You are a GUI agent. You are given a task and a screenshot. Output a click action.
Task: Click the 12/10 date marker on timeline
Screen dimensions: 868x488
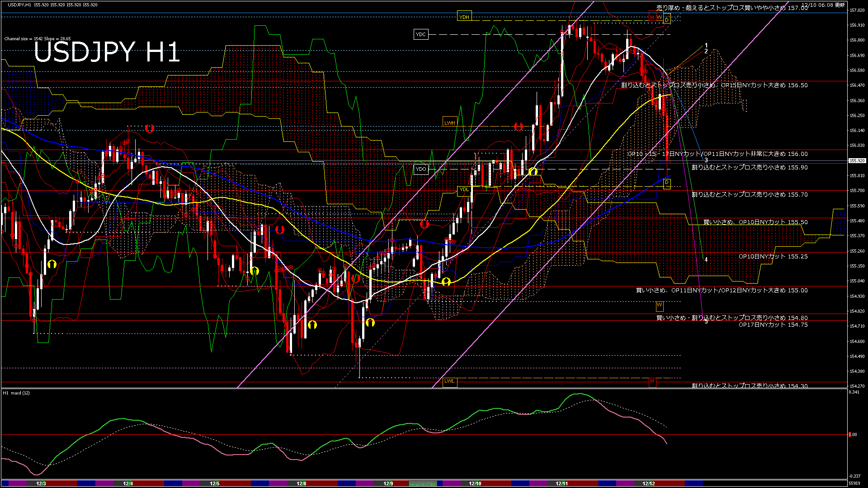coord(475,483)
